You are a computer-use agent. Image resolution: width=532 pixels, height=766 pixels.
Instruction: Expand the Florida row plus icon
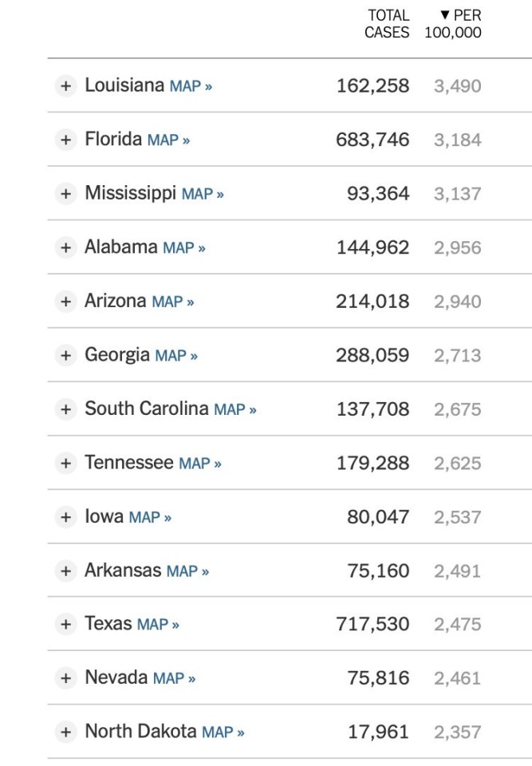tap(65, 140)
